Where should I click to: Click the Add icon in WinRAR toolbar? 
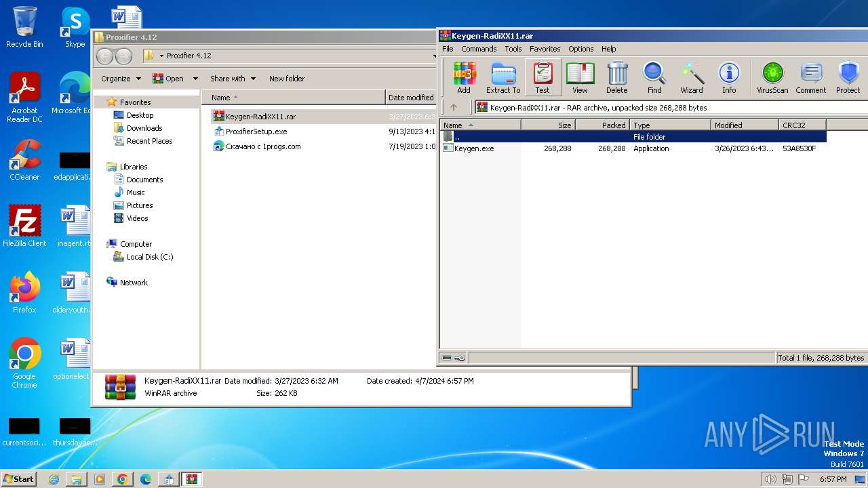tap(464, 77)
